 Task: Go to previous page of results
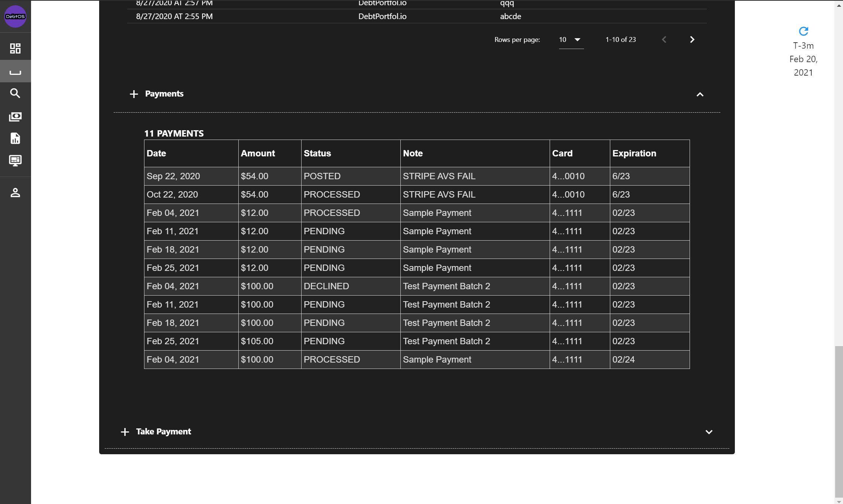pyautogui.click(x=664, y=40)
